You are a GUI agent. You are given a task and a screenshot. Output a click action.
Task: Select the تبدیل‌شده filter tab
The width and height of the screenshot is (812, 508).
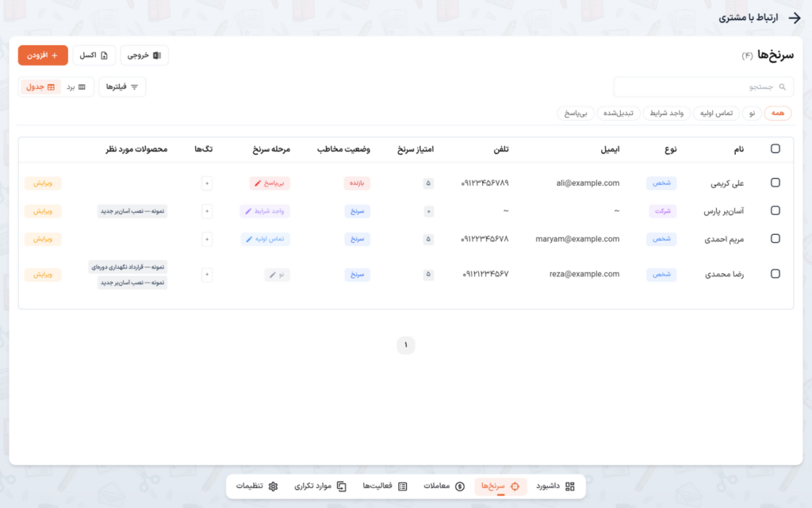(x=619, y=113)
